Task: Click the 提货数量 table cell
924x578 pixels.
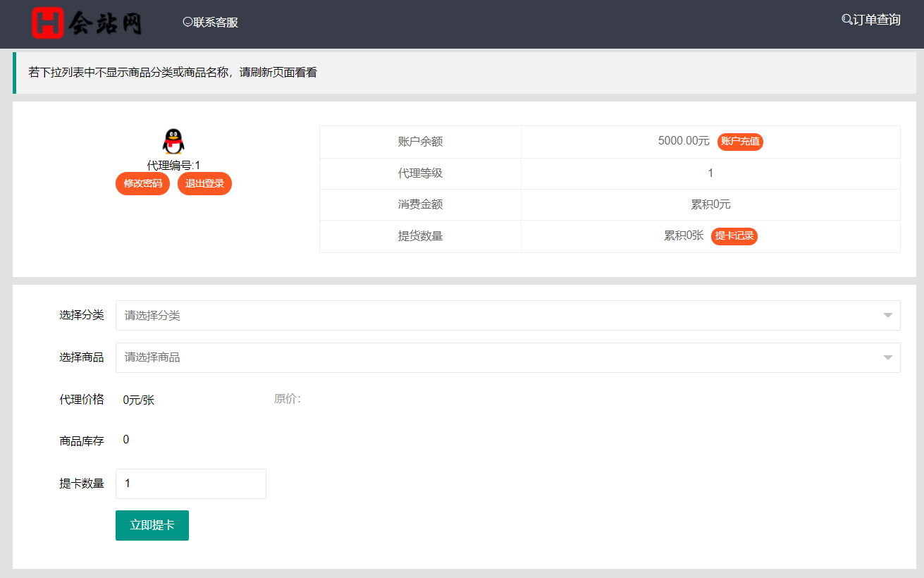Action: click(x=420, y=236)
